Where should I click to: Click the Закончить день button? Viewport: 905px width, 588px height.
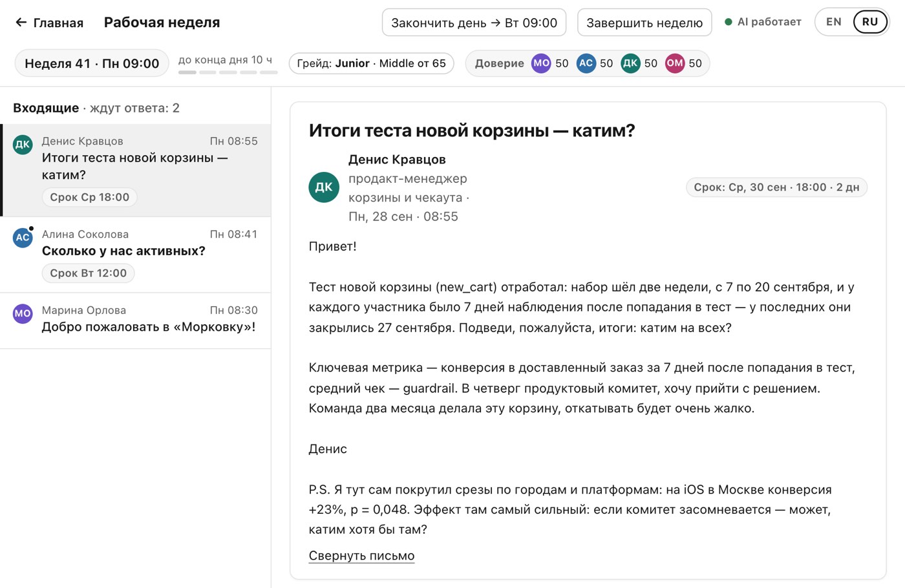(x=474, y=23)
